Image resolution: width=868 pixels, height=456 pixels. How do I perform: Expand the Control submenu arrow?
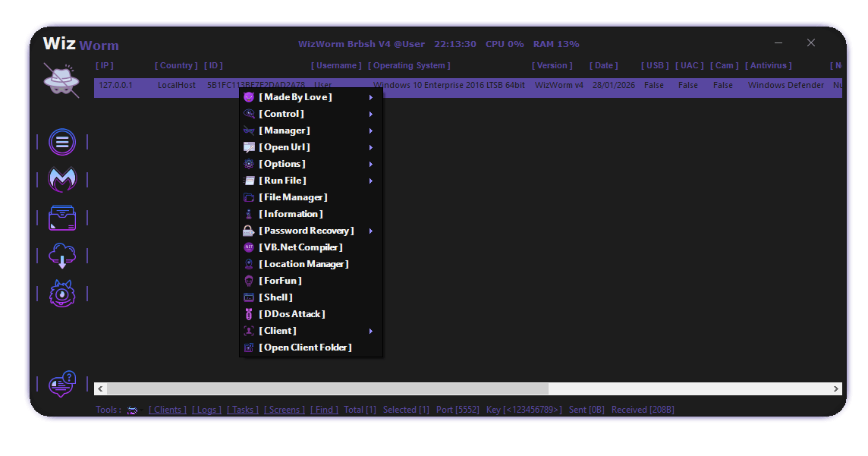[371, 114]
